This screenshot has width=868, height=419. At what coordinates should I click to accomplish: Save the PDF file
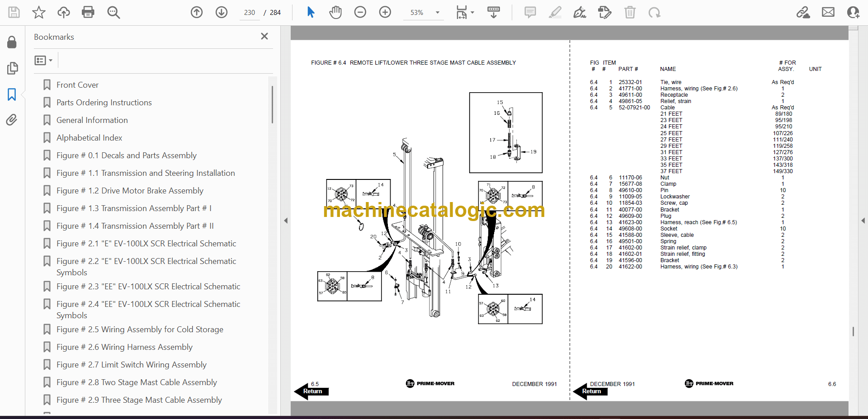[x=14, y=12]
